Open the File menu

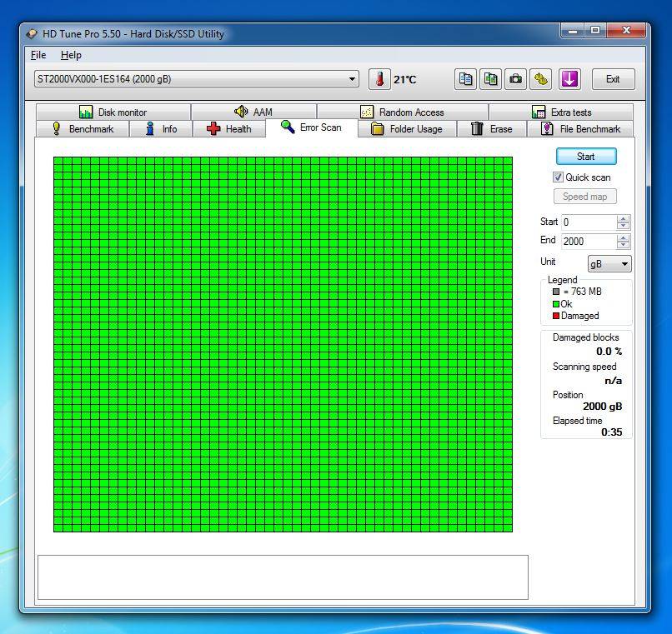(x=38, y=55)
